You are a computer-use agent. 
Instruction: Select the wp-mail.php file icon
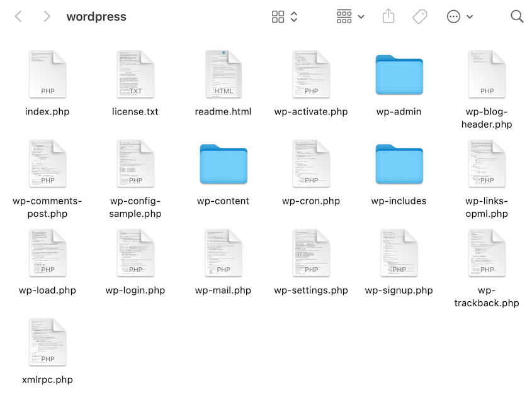coord(224,253)
